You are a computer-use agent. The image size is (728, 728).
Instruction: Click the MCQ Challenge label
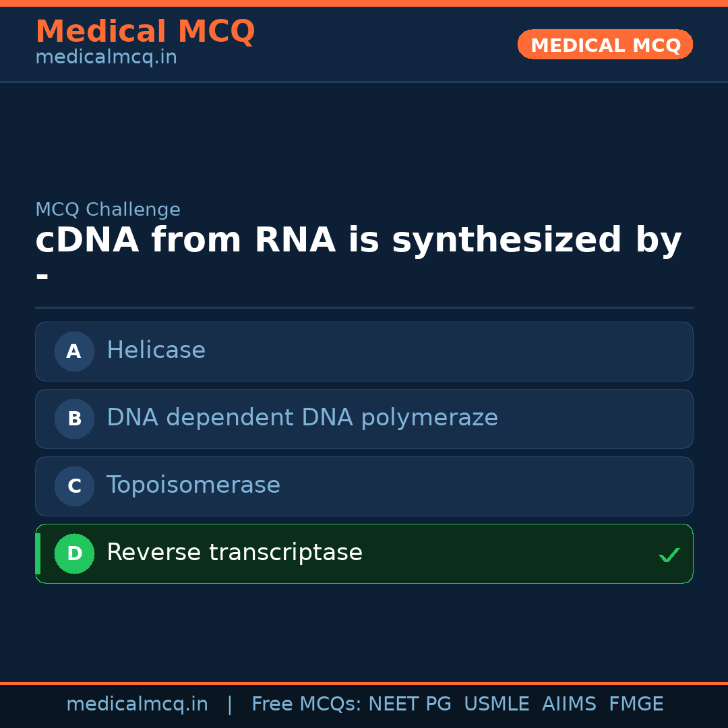(108, 210)
